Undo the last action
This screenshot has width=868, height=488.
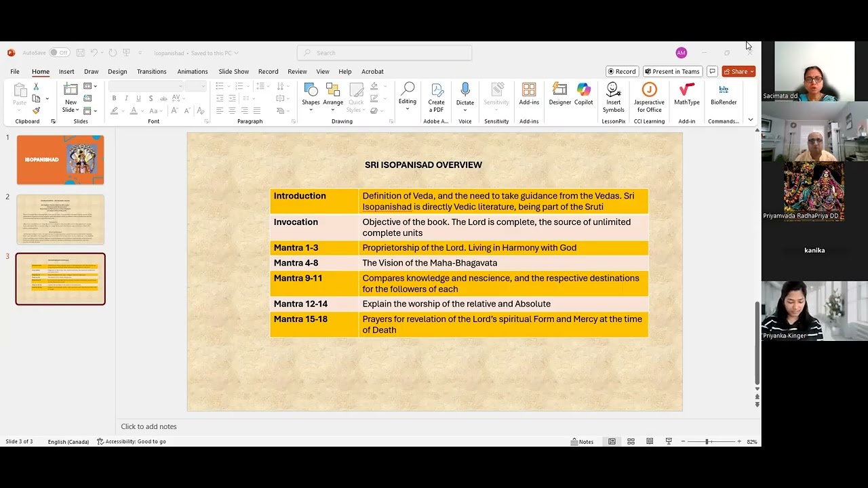pyautogui.click(x=94, y=53)
